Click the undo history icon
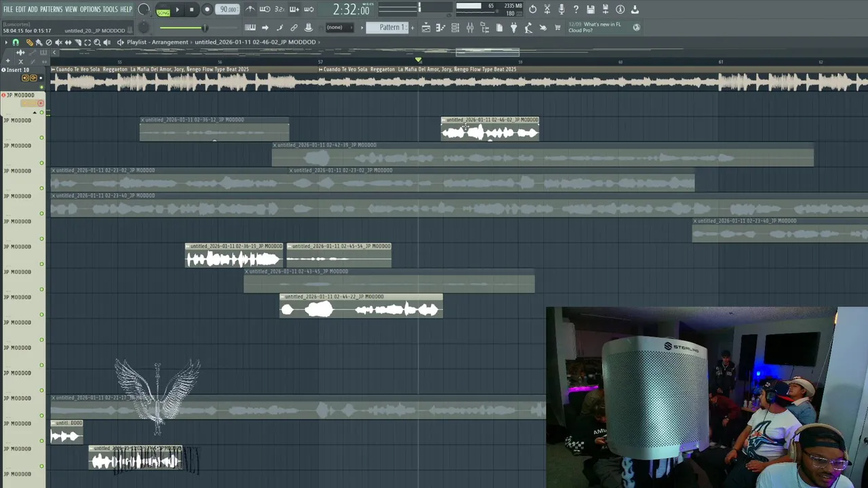 point(532,9)
